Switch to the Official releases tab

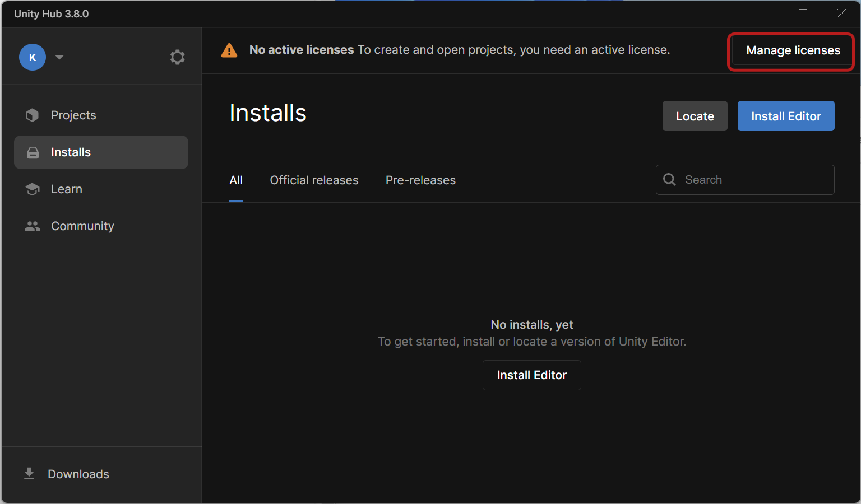[x=314, y=180]
